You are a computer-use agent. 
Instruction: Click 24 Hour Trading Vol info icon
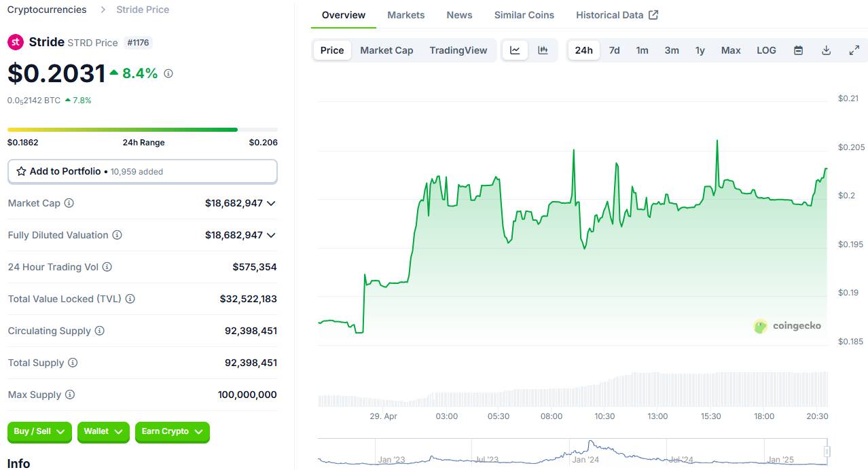[x=107, y=267]
